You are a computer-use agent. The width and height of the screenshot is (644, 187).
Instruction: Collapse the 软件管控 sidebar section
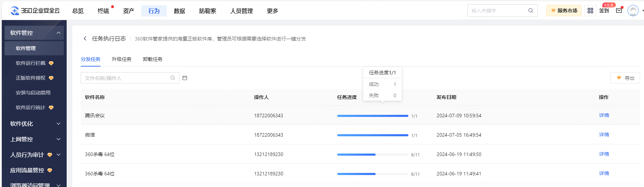click(34, 33)
